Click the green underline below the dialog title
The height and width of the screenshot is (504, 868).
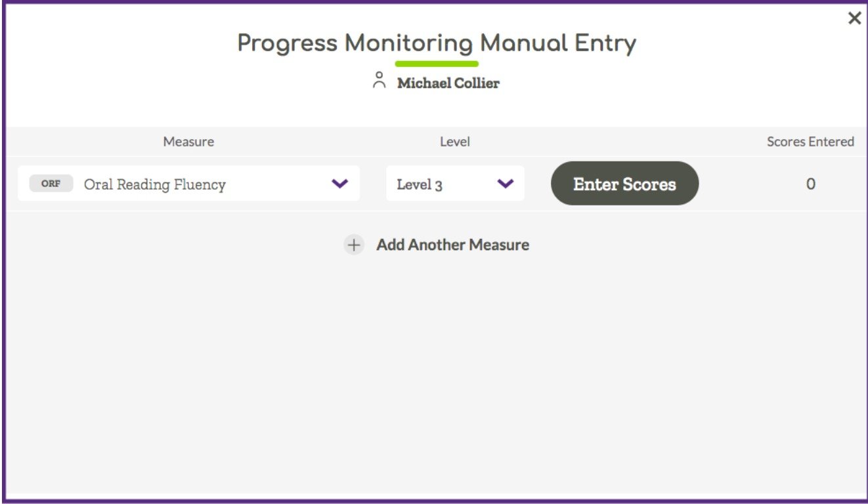437,62
